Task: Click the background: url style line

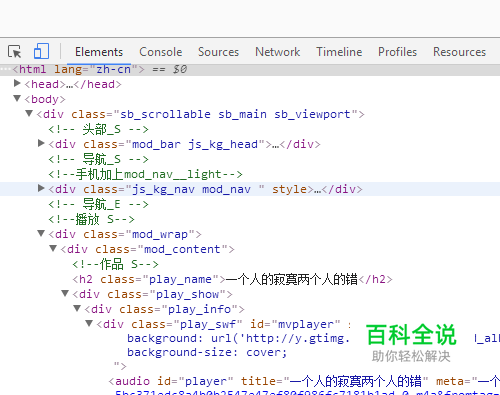Action: (239, 338)
